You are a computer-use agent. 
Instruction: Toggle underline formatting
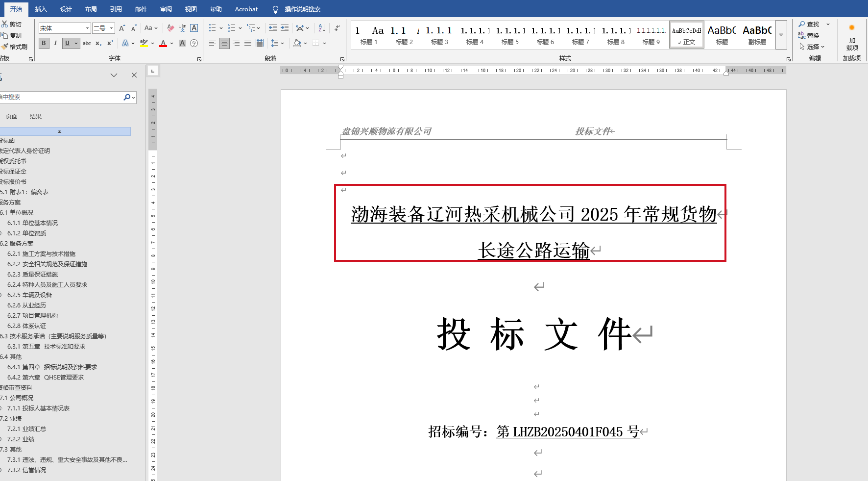tap(67, 43)
